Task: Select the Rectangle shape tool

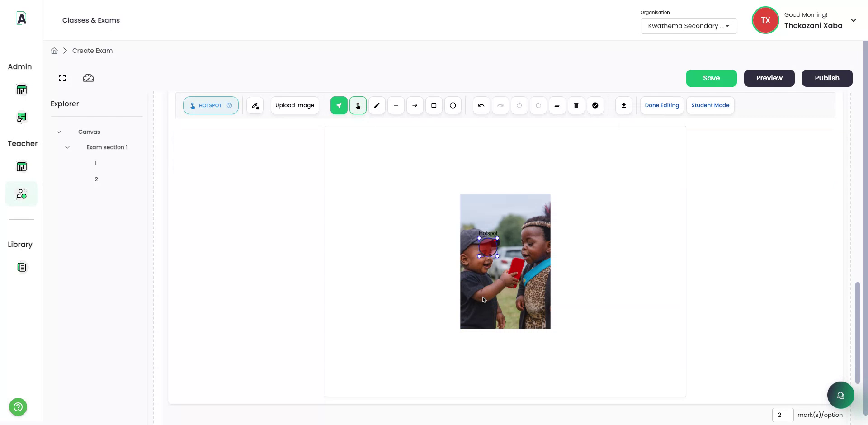Action: (x=434, y=105)
